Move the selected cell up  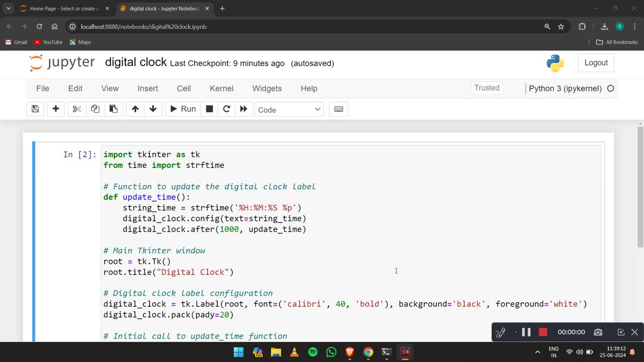tap(135, 109)
